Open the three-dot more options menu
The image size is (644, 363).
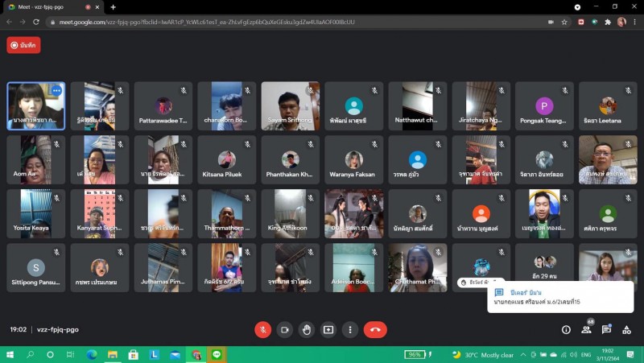(349, 329)
